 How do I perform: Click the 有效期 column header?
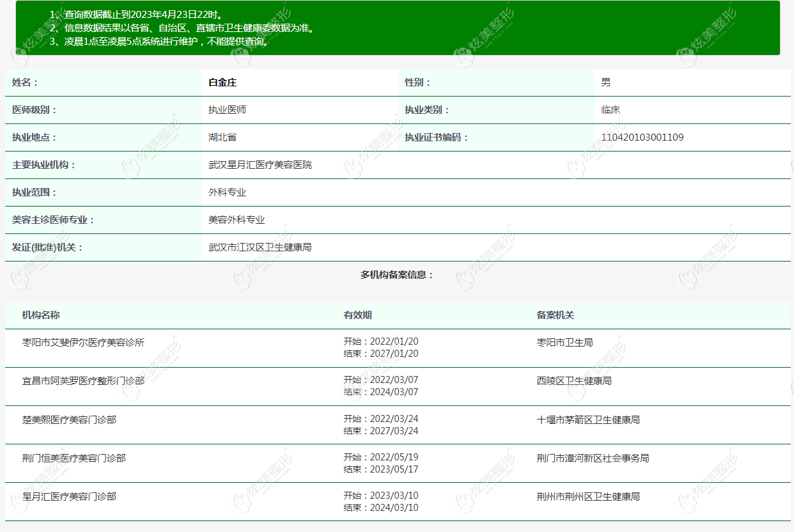coord(357,315)
